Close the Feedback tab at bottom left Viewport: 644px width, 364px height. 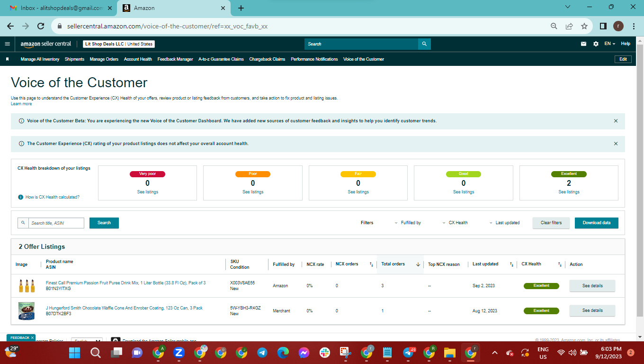point(32,337)
